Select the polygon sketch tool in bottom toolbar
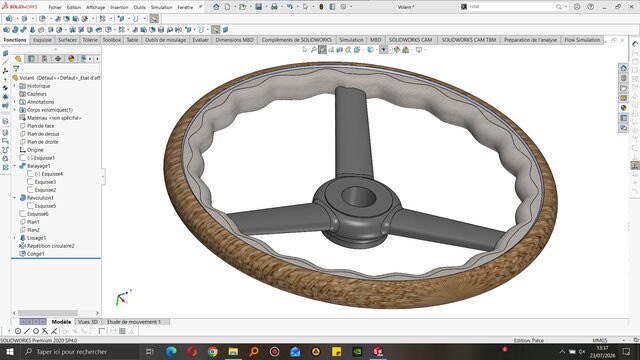The height and width of the screenshot is (360, 640). [36, 331]
